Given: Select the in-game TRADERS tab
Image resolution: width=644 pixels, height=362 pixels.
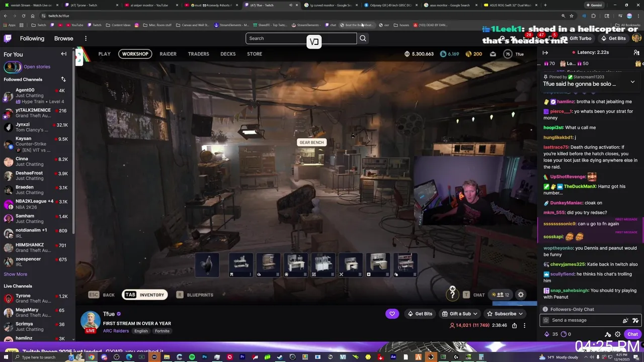Looking at the screenshot, I should 198,54.
